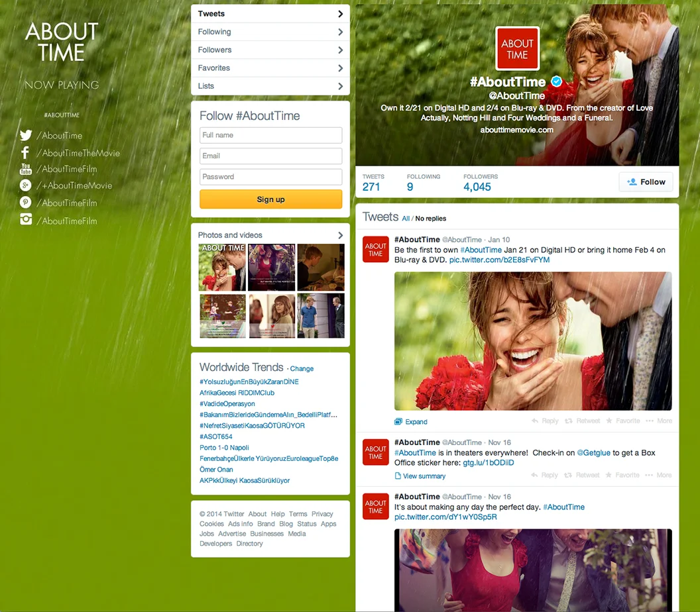Open the Favorites section

pos(270,68)
